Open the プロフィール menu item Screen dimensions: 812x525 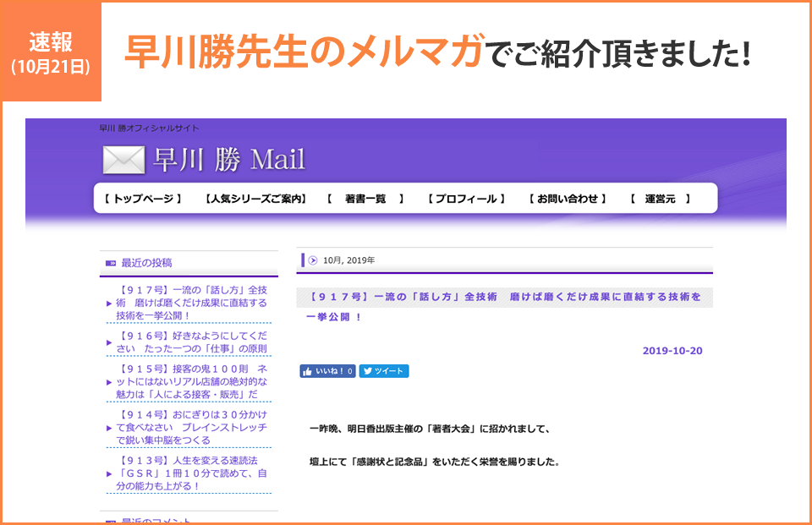pos(466,199)
